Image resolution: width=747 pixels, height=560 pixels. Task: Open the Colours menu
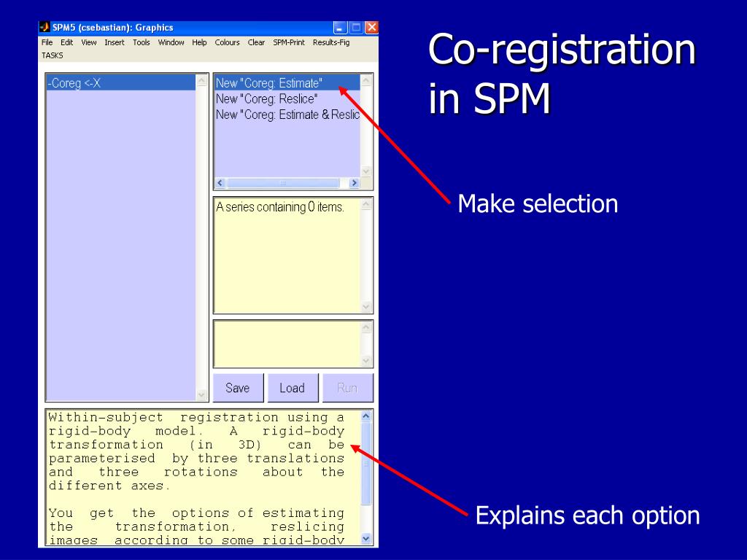pyautogui.click(x=228, y=42)
